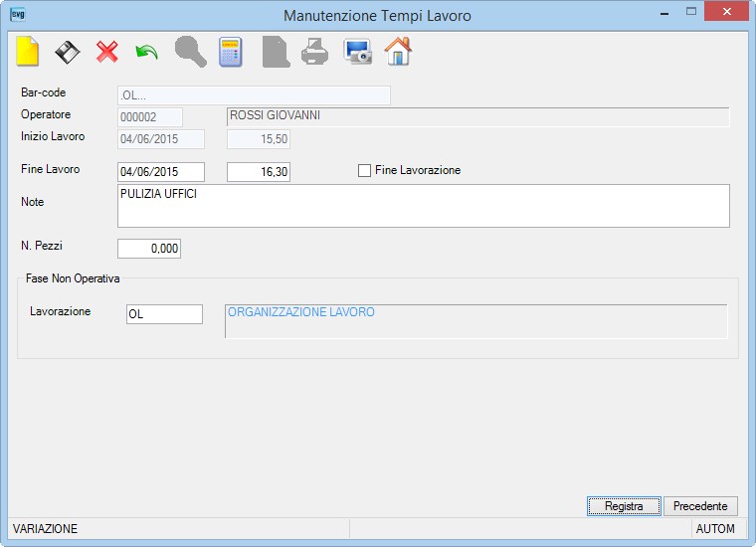The width and height of the screenshot is (756, 547).
Task: Click the yellow new document icon
Action: (28, 51)
